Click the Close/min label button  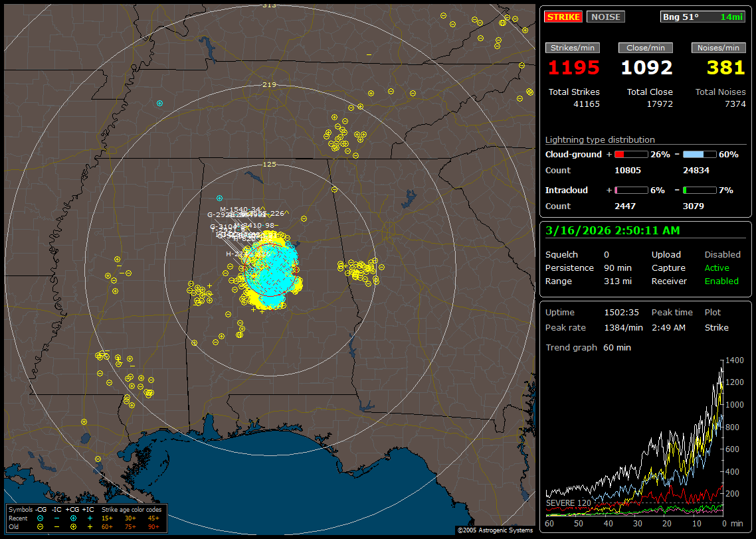click(646, 48)
